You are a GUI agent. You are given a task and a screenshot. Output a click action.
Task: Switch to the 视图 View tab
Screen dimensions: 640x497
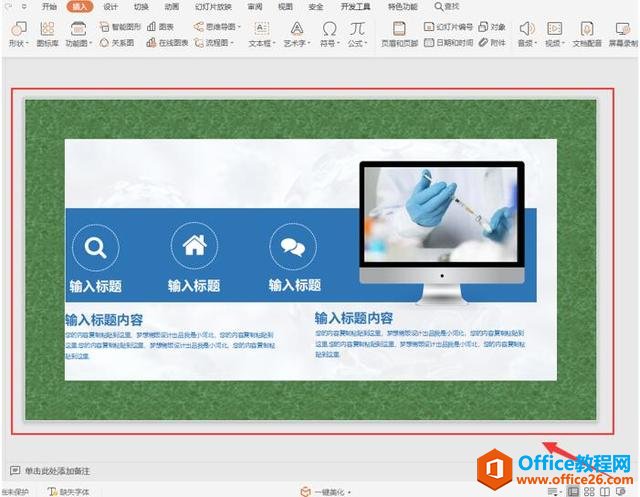tap(285, 7)
